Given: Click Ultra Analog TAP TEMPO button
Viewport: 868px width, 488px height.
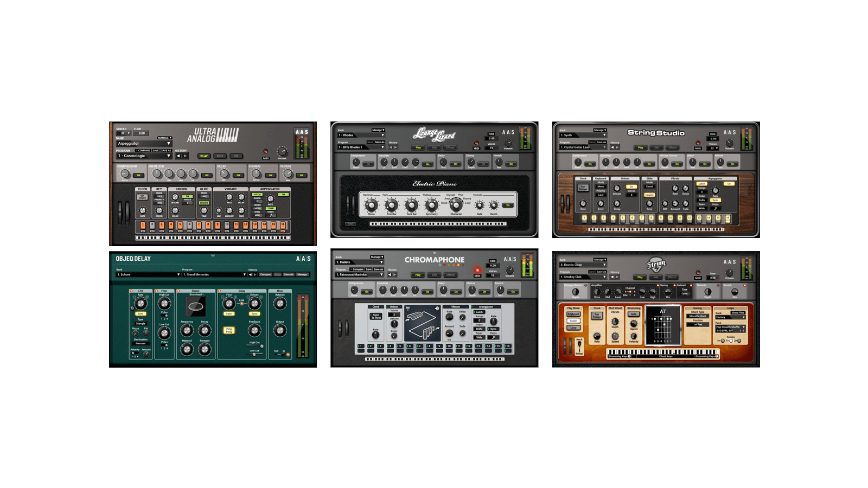Looking at the screenshot, I should pos(142,197).
